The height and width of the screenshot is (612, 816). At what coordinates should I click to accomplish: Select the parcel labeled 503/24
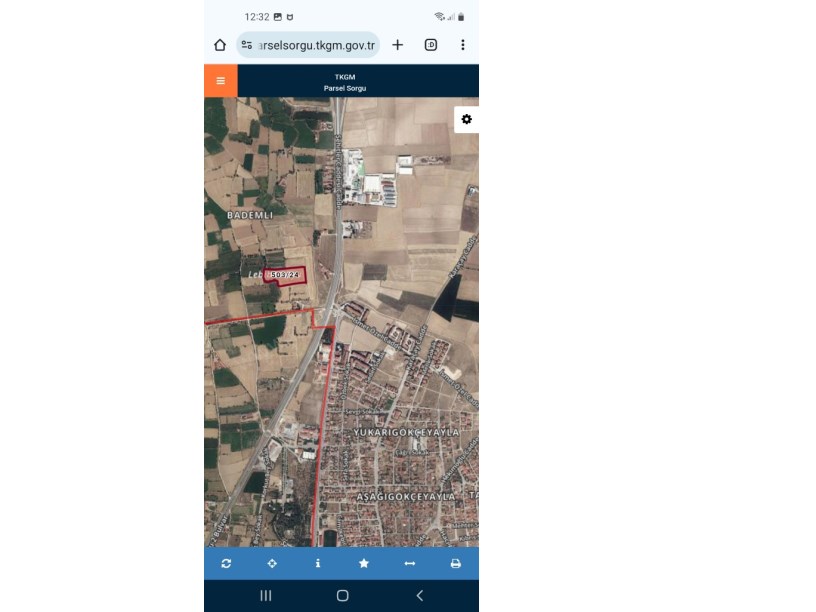[285, 275]
